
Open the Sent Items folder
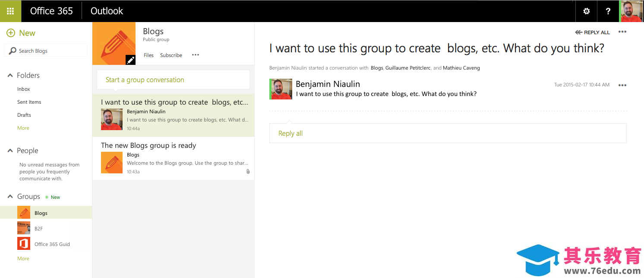pos(29,102)
